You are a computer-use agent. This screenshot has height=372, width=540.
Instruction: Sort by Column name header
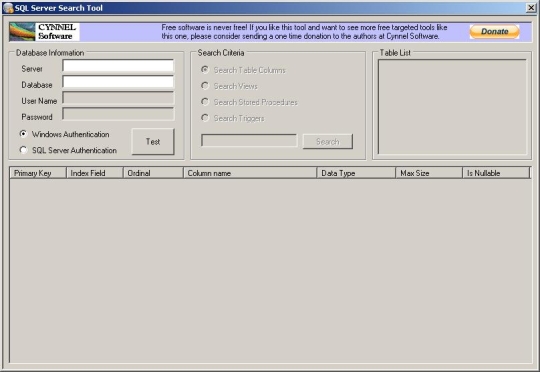[x=250, y=173]
